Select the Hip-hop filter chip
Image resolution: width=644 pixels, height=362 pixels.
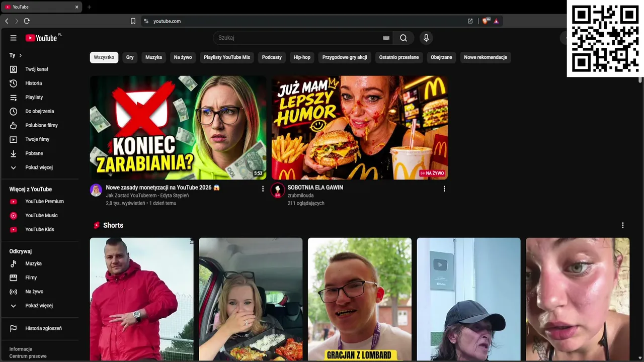(x=302, y=57)
